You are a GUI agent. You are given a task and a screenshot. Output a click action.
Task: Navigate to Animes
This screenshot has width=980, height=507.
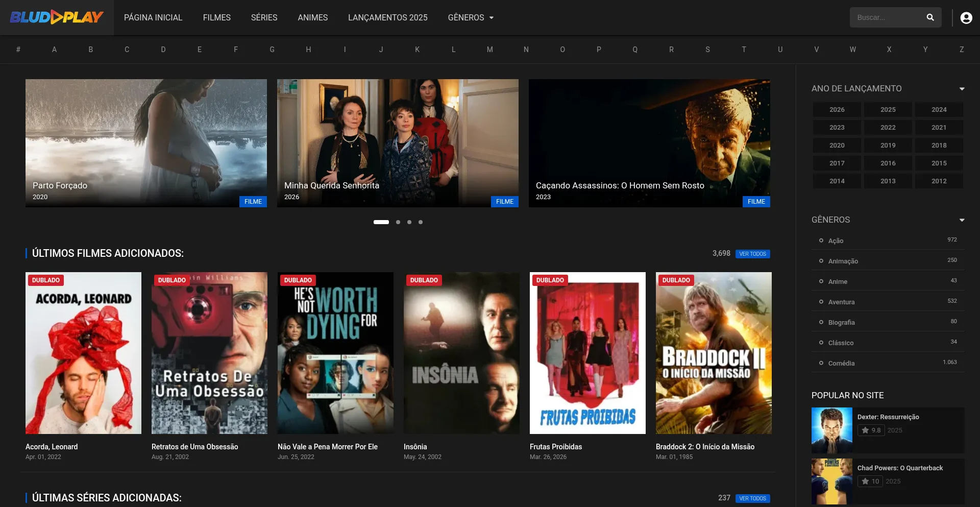(x=313, y=17)
